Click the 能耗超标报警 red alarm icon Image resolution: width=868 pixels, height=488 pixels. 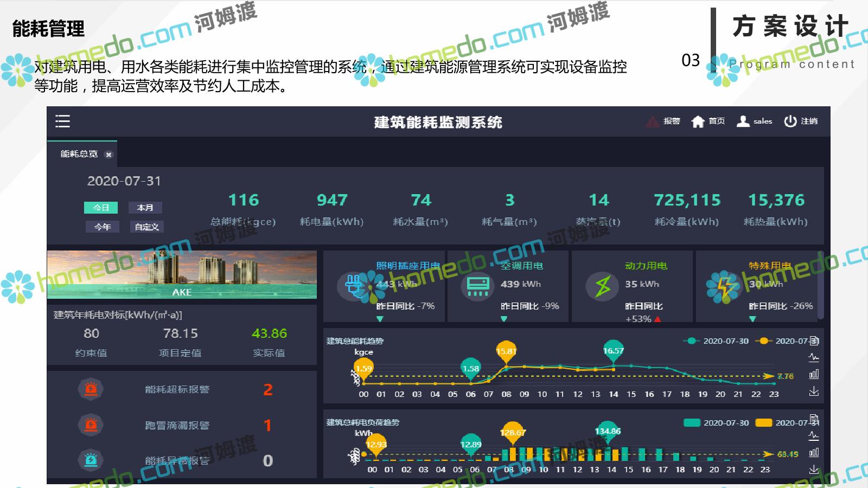[91, 389]
